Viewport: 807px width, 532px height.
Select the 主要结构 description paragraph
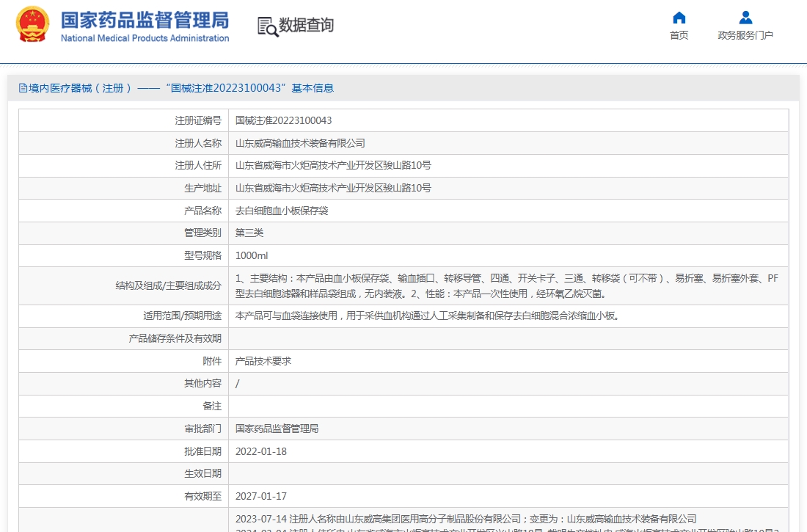[x=507, y=286]
